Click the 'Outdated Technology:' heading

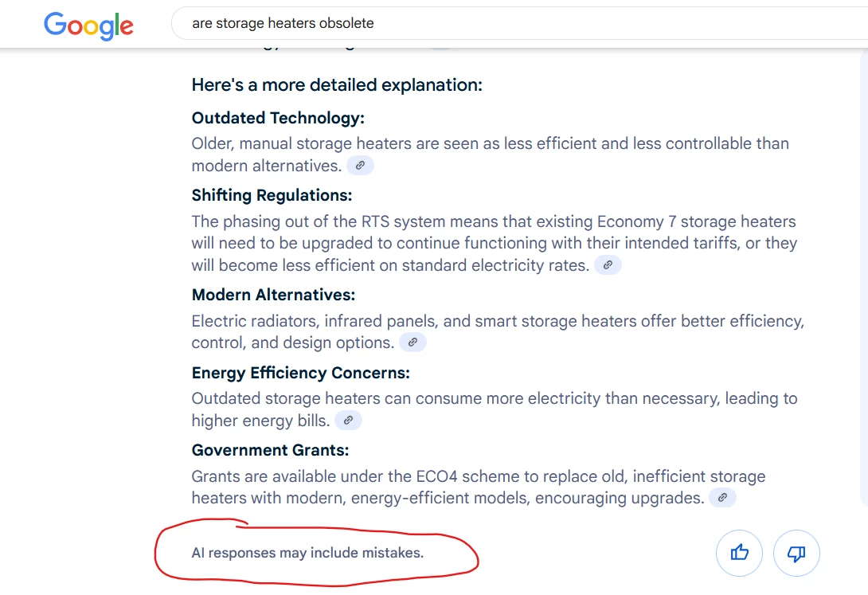[278, 118]
